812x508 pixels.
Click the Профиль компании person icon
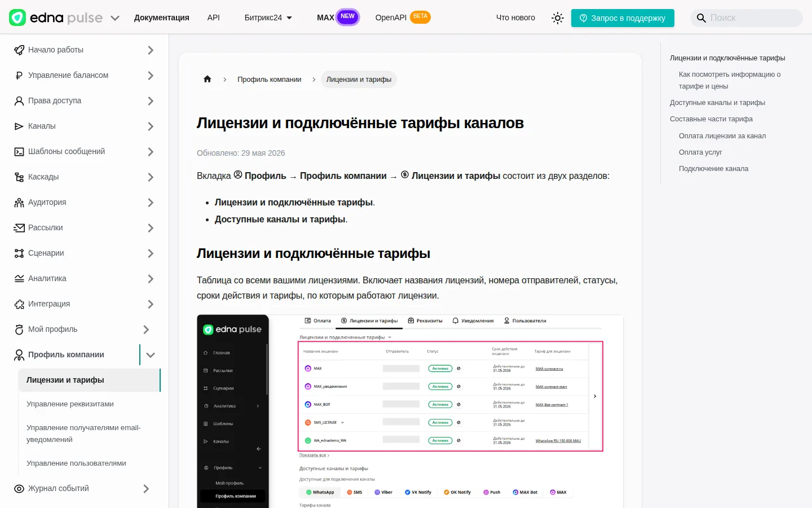(x=19, y=355)
